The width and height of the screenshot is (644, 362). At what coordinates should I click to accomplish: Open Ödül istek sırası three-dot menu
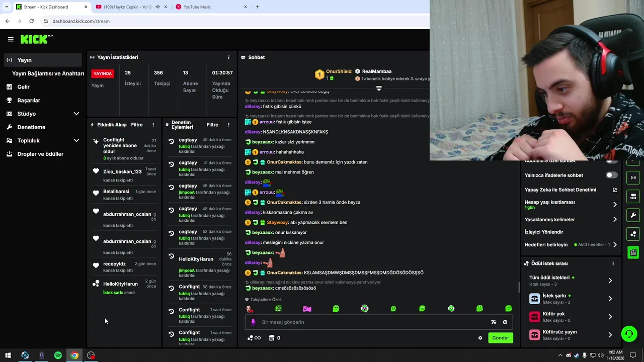pyautogui.click(x=613, y=263)
